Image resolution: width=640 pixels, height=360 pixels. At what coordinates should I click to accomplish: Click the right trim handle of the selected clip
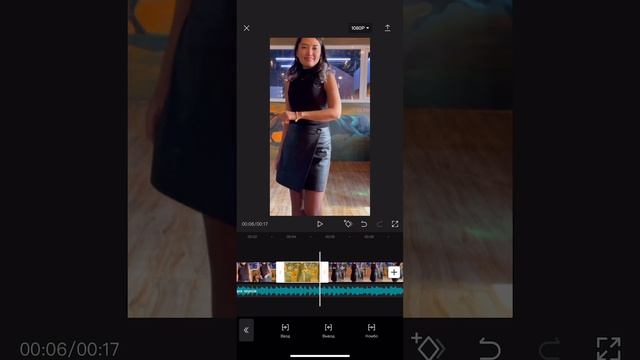pos(324,272)
